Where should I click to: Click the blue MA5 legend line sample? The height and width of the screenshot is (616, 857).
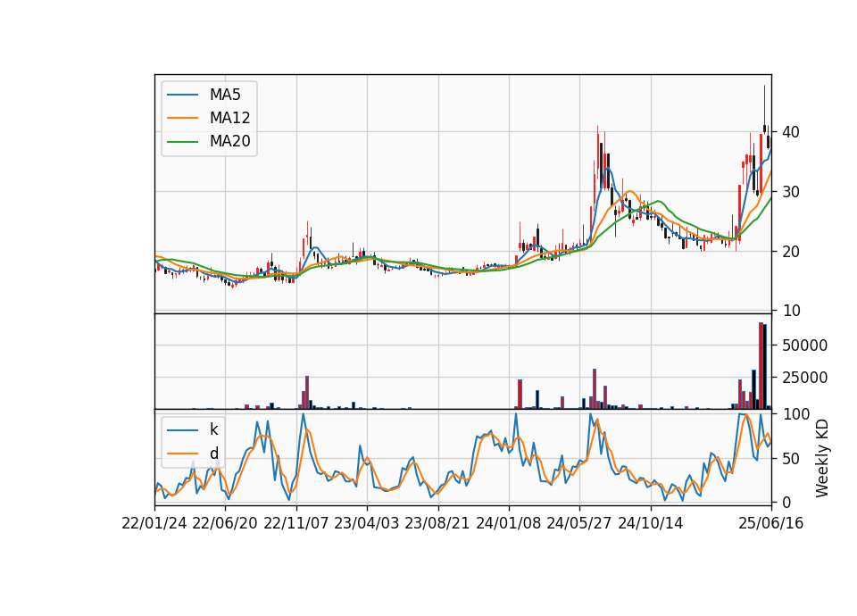[x=182, y=95]
